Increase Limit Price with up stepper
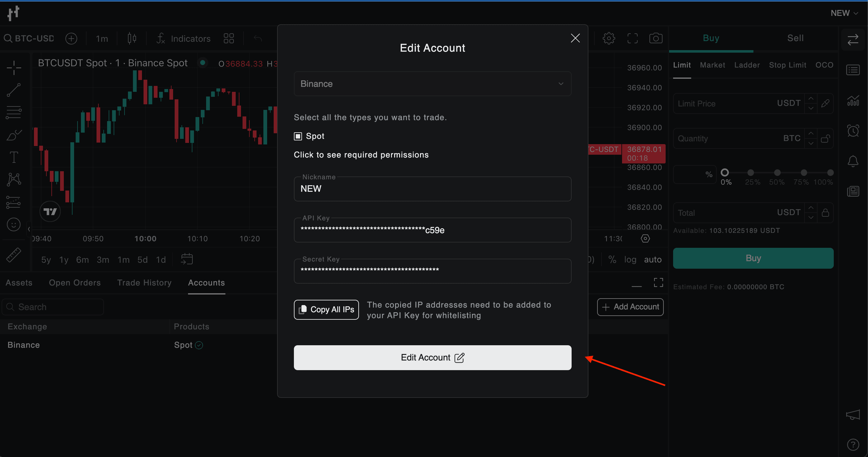 tap(811, 99)
